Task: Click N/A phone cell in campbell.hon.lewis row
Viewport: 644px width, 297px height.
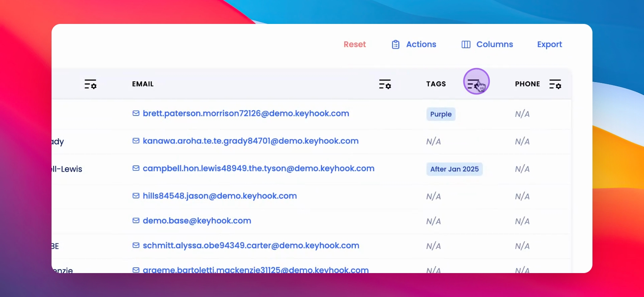Action: [522, 169]
